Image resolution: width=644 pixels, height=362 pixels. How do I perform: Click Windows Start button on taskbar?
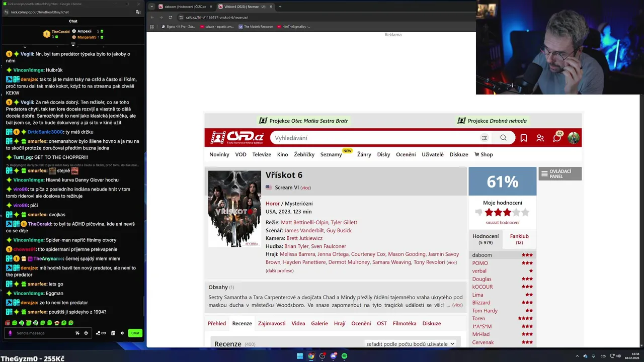pos(300,356)
